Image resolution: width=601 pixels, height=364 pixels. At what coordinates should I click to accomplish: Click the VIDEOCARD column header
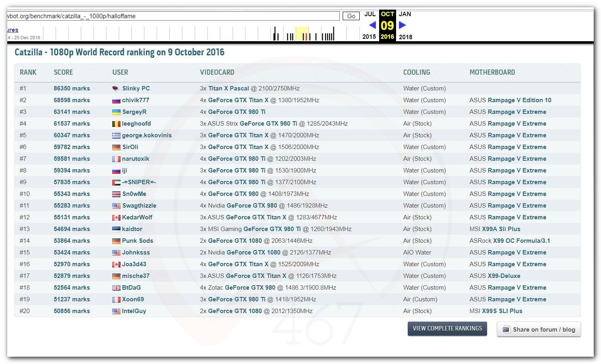217,72
